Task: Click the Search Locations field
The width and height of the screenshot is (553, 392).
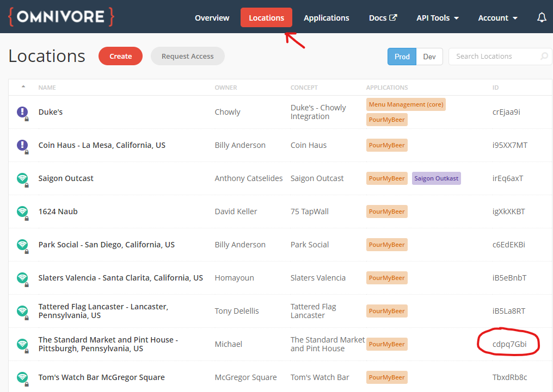Action: coord(500,57)
